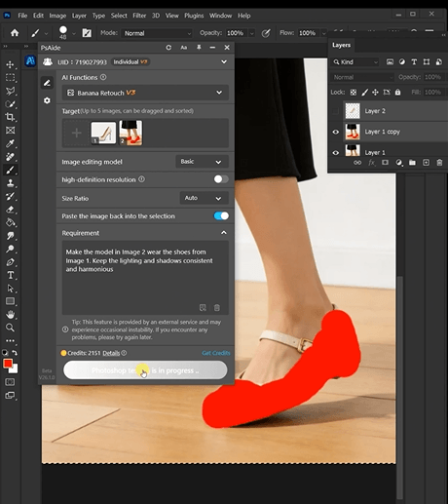Select the Horizontal Type tool

point(10,275)
